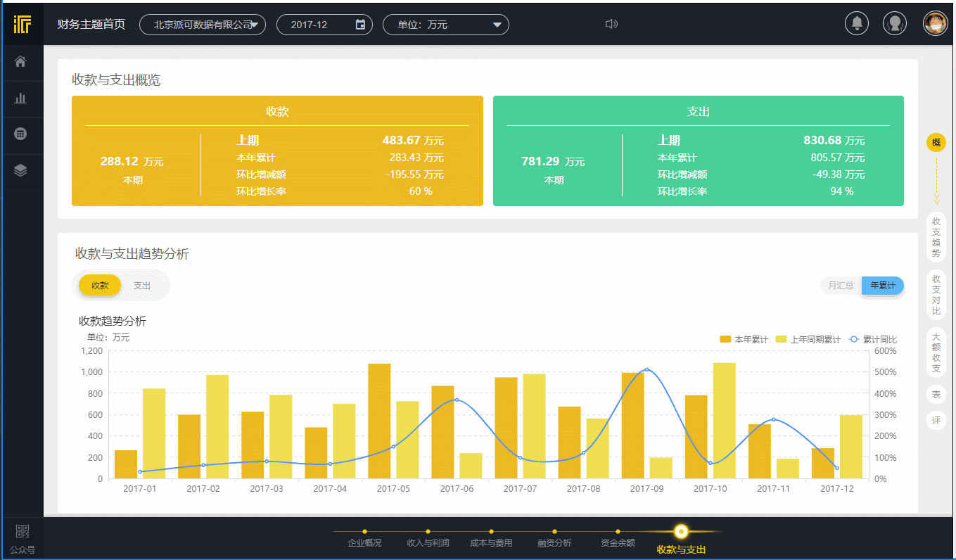This screenshot has height=560, width=956.
Task: Jump to 大额收支 section anchor
Action: [936, 353]
